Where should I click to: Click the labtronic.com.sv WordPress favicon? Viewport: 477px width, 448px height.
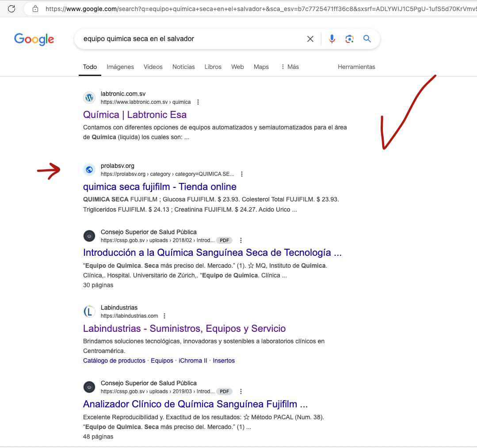(89, 98)
